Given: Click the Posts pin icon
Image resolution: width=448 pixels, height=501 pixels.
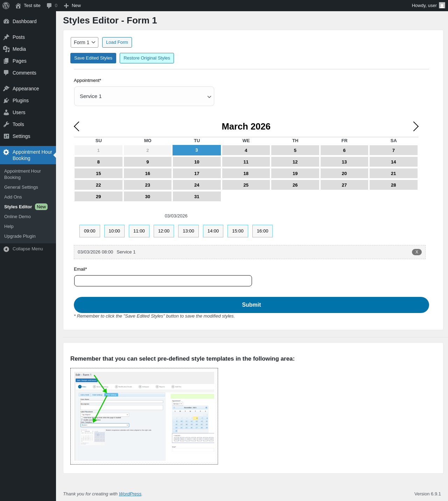Looking at the screenshot, I should (6, 37).
